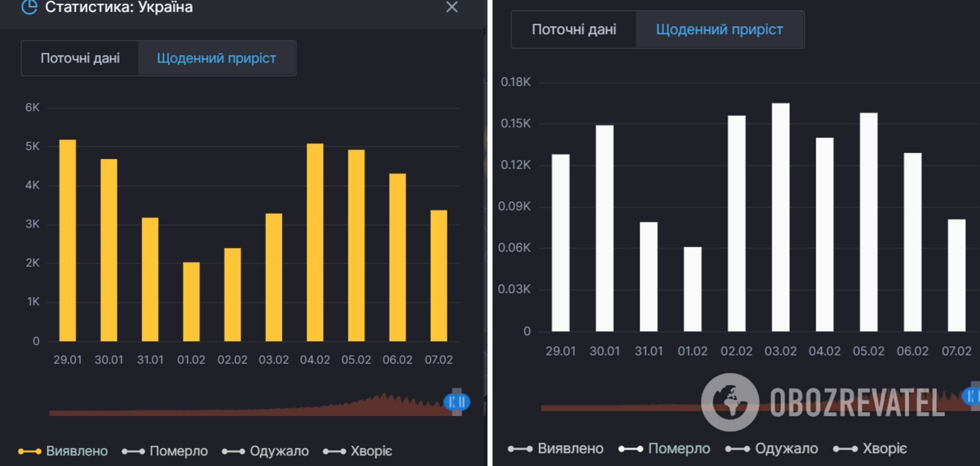Toggle Померло series in left legend

coord(165,451)
